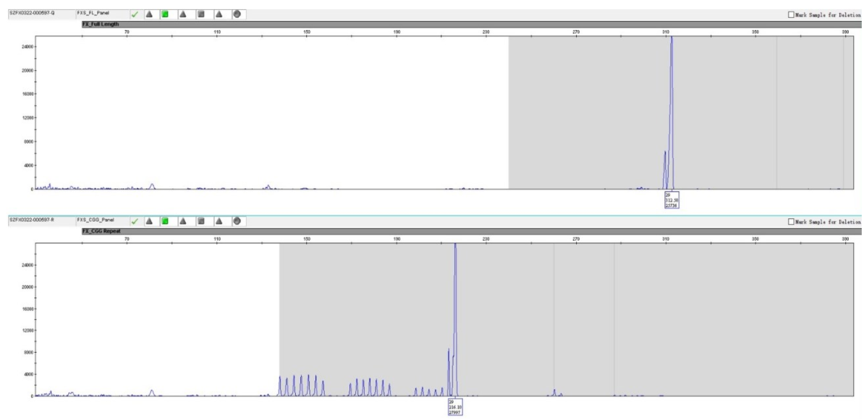Click sample name SZFX0322-000597-R
868x420 pixels.
point(31,219)
